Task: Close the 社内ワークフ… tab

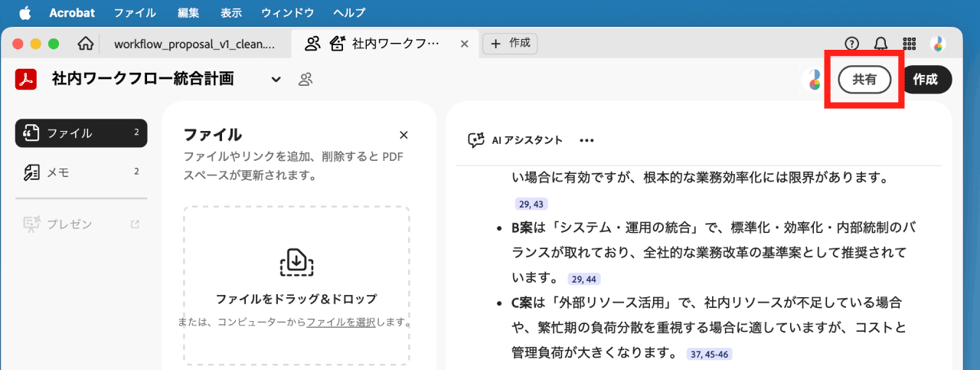Action: [x=464, y=44]
